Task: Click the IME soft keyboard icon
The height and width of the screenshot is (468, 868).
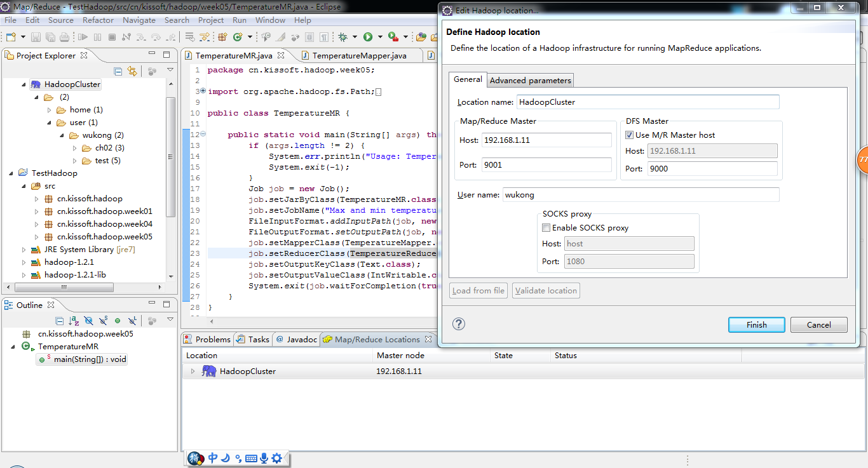Action: pos(251,458)
